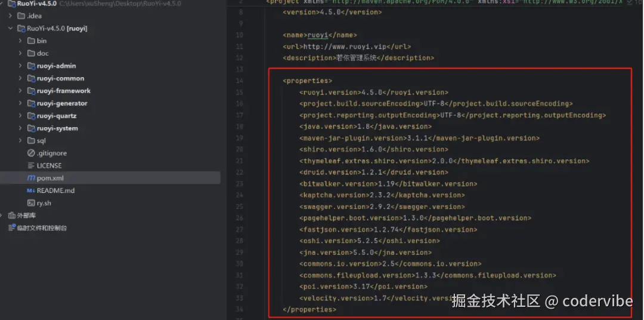This screenshot has width=644, height=320.
Task: Expand the sql folder chevron
Action: click(20, 141)
